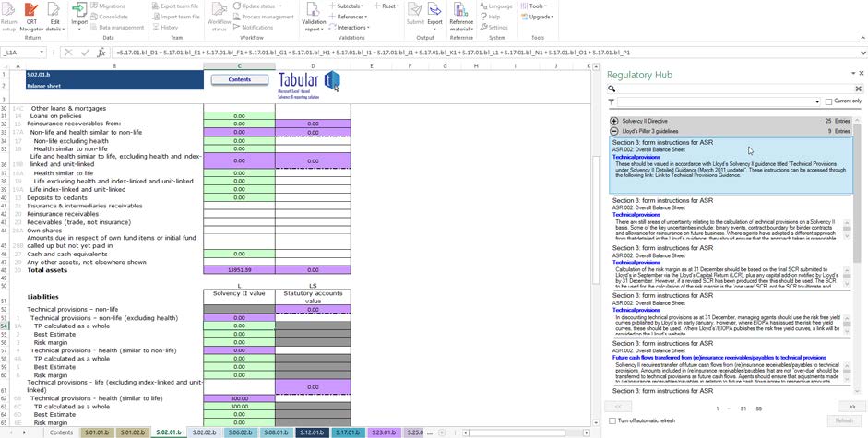Expand the Solvency II Directive group
The width and height of the screenshot is (868, 438).
(613, 121)
